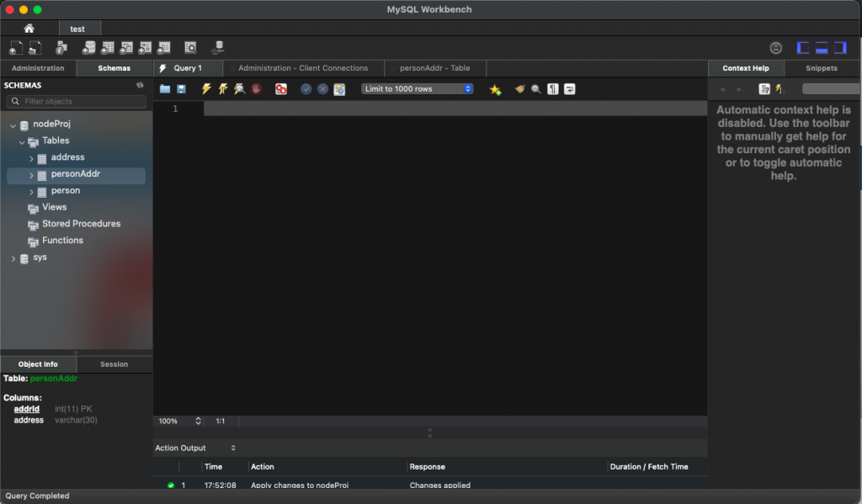
Task: Select Views in schema tree
Action: click(54, 207)
